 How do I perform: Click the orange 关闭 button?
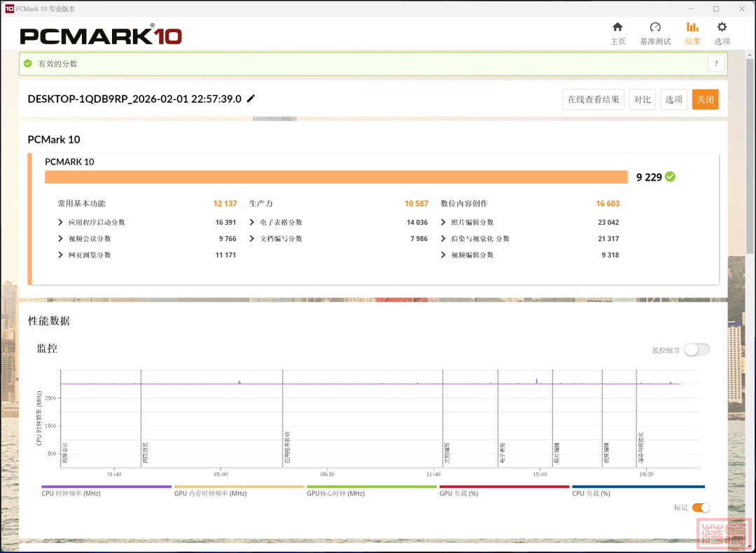[x=705, y=99]
